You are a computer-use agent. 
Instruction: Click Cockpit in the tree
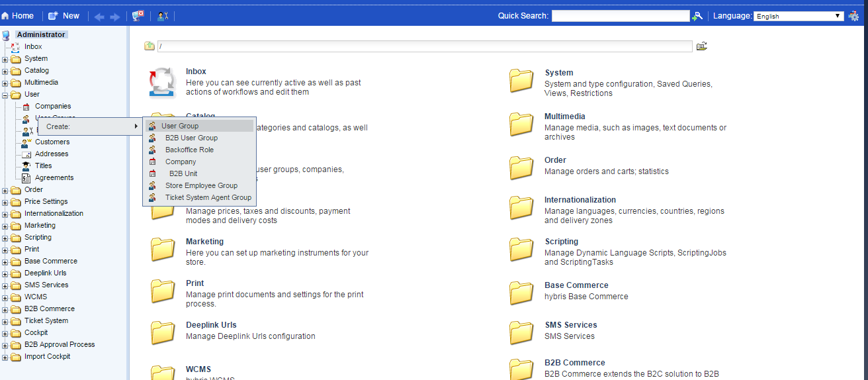36,332
